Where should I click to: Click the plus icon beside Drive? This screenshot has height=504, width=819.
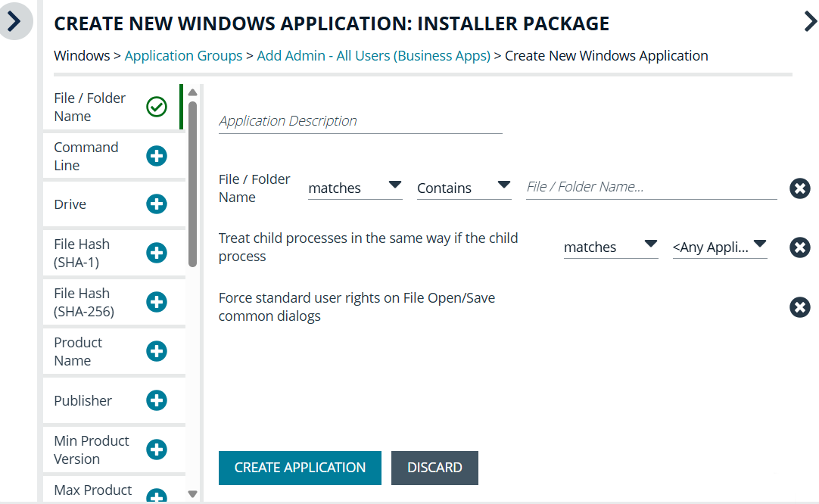[156, 204]
